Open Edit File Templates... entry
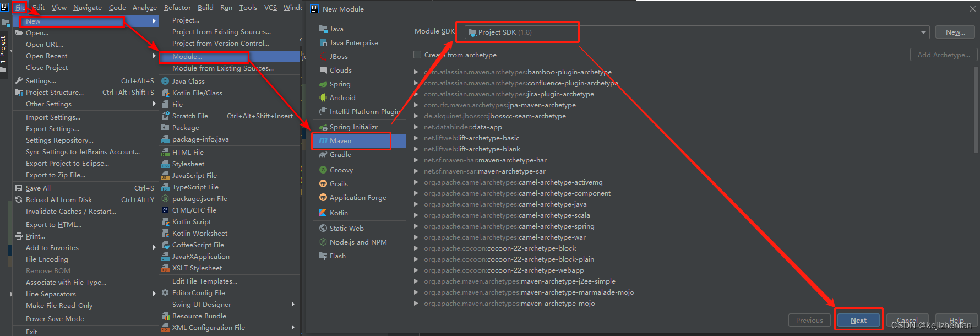This screenshot has width=980, height=336. point(230,281)
